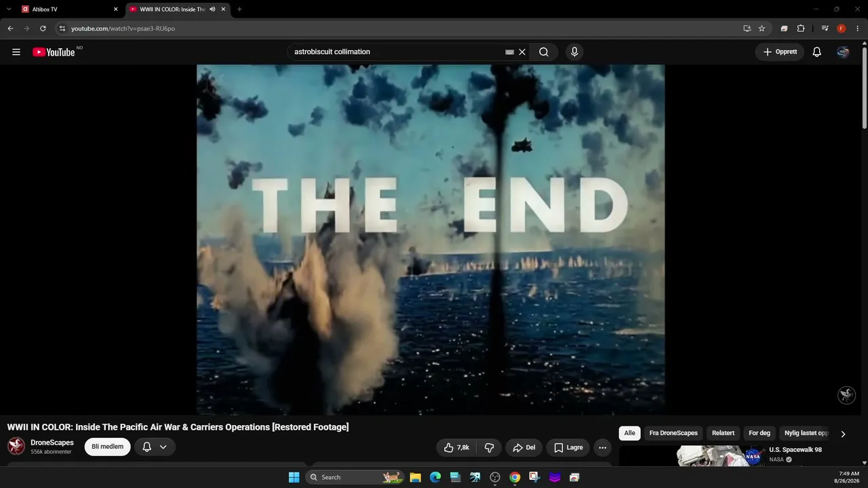868x488 pixels.
Task: Select the Alle filter chip
Action: 630,433
